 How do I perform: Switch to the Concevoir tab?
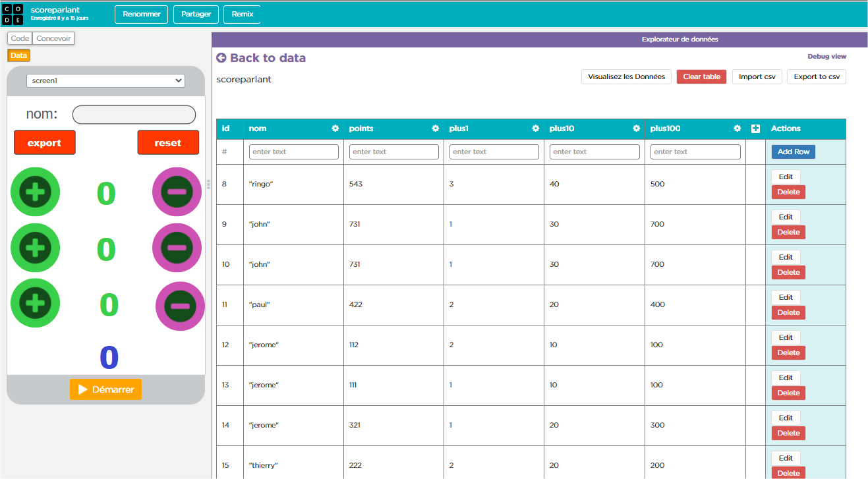point(53,38)
